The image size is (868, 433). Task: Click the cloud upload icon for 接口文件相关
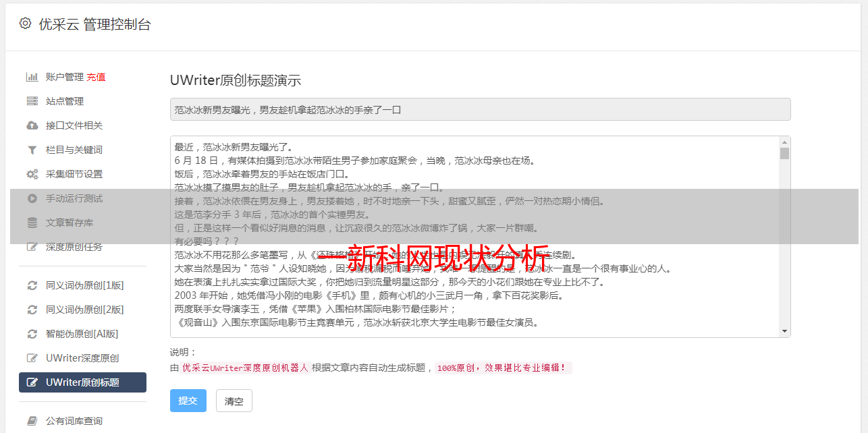(32, 125)
